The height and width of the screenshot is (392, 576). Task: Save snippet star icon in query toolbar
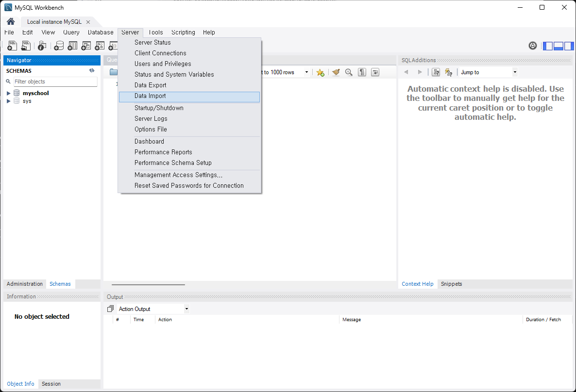pyautogui.click(x=321, y=72)
